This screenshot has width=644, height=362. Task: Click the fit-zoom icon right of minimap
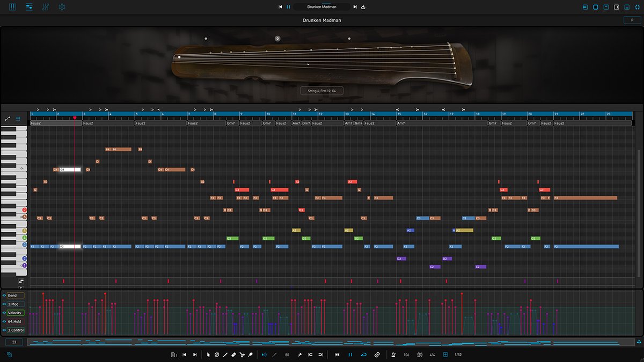point(639,342)
